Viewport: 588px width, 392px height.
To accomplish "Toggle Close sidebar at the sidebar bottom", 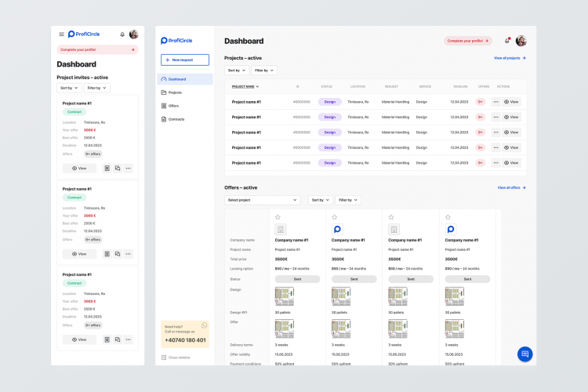I will 176,358.
